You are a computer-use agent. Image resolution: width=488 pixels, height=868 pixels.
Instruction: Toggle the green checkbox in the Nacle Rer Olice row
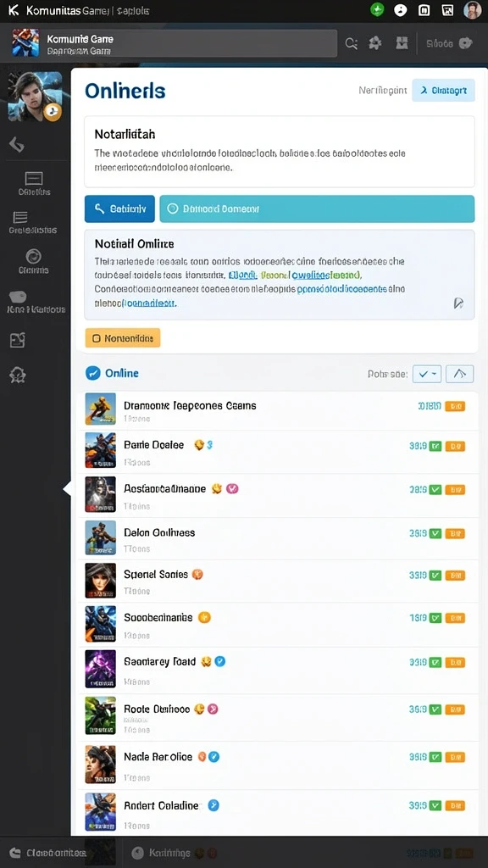tap(435, 757)
